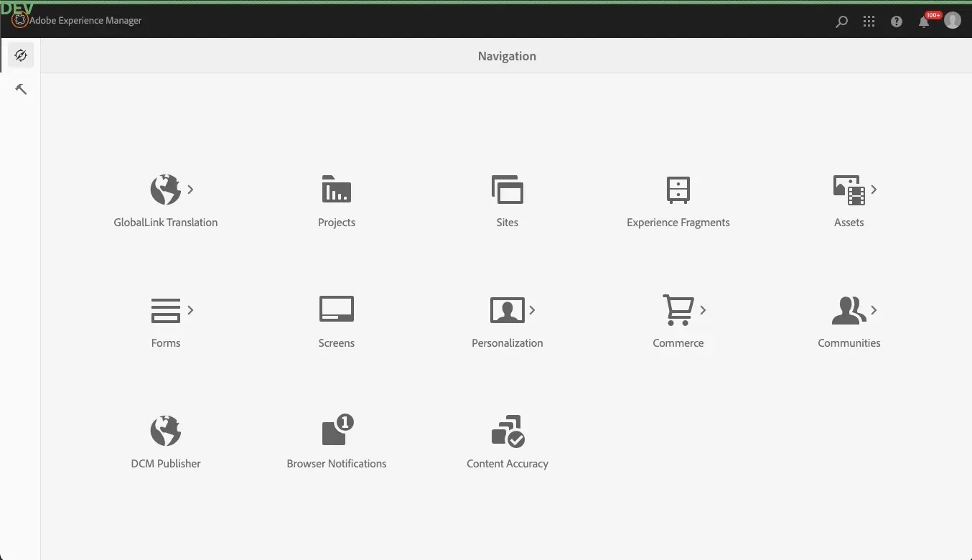Image resolution: width=972 pixels, height=560 pixels.
Task: Open the Help question mark icon
Action: click(897, 22)
